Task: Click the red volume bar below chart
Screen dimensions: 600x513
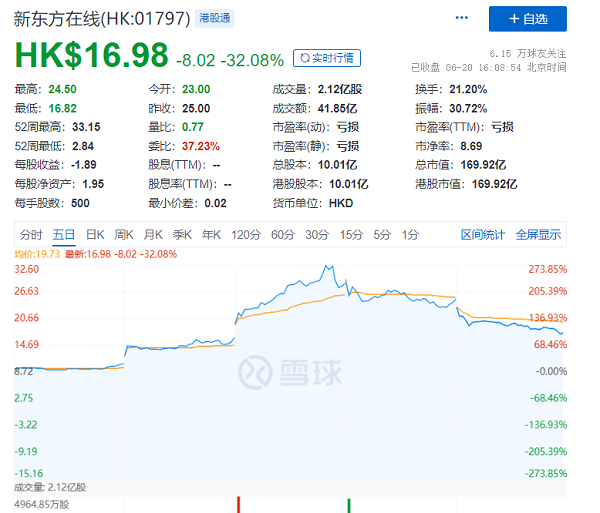Action: click(238, 505)
